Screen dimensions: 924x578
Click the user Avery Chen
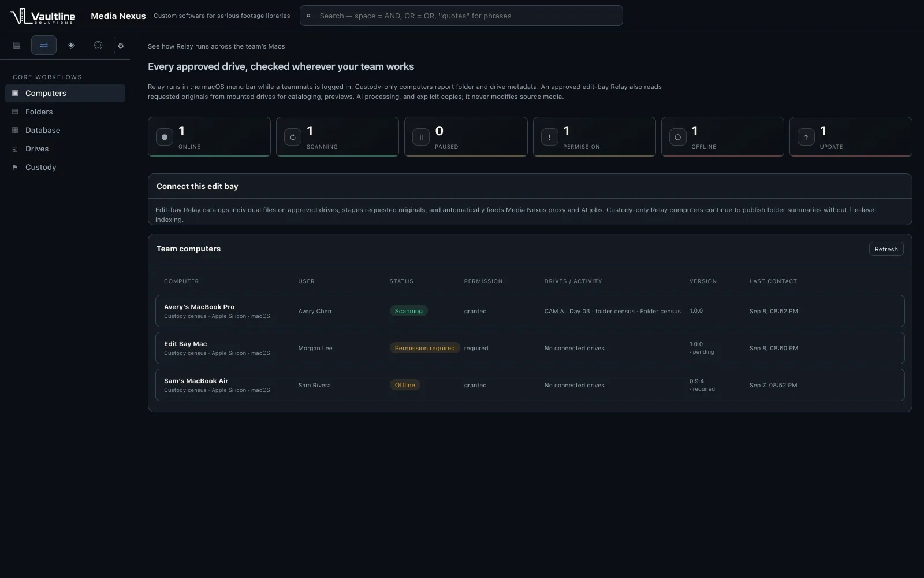point(315,311)
